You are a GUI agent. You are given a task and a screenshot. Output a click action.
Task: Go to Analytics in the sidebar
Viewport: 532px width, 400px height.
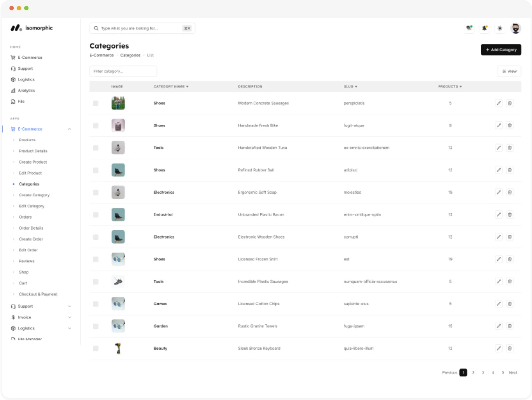coord(26,90)
